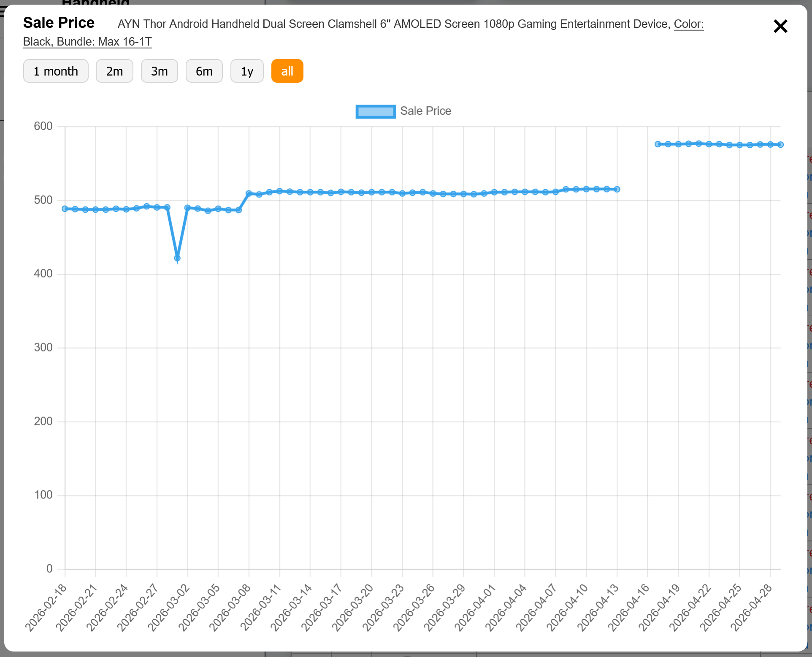This screenshot has width=812, height=657.
Task: Select the 'all' range button
Action: click(x=287, y=71)
